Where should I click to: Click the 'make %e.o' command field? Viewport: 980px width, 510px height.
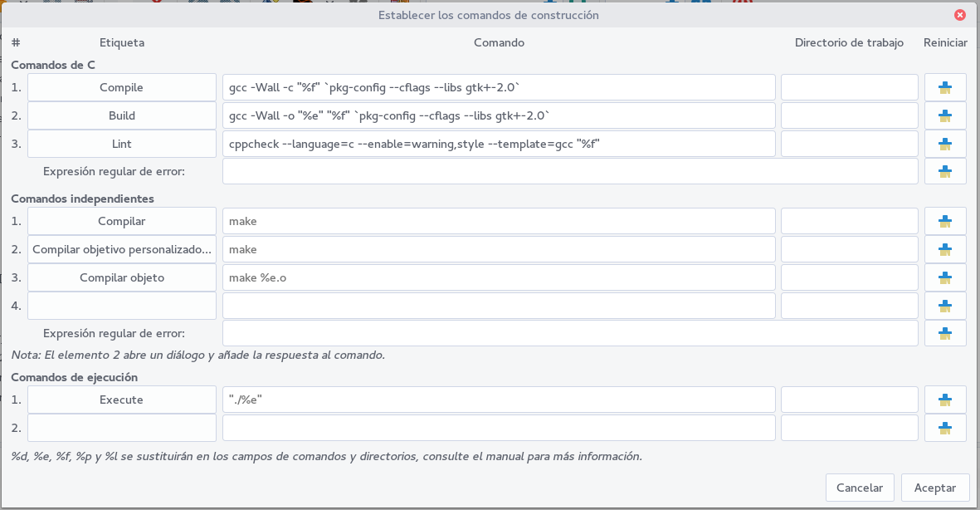pyautogui.click(x=498, y=277)
